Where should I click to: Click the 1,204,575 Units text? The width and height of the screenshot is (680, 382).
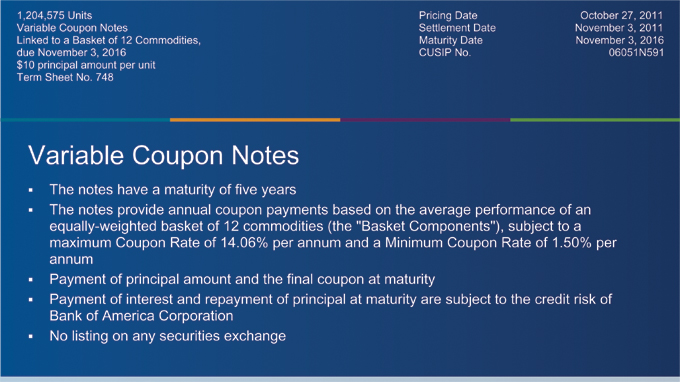54,16
